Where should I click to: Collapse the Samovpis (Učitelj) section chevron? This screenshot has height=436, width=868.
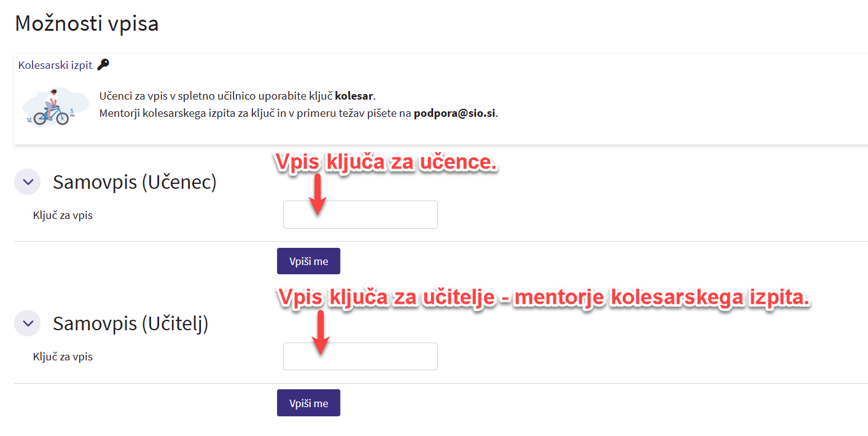tap(27, 323)
